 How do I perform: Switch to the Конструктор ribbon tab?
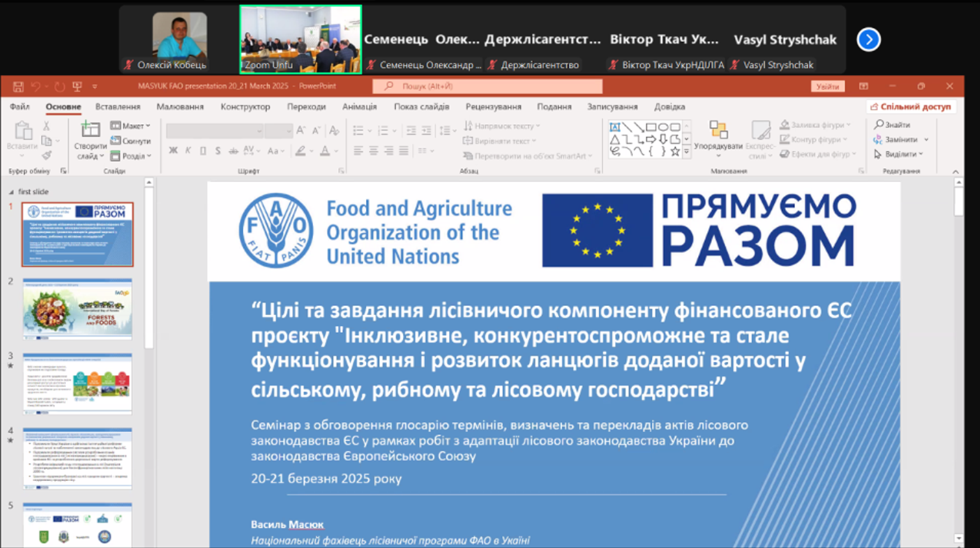245,106
